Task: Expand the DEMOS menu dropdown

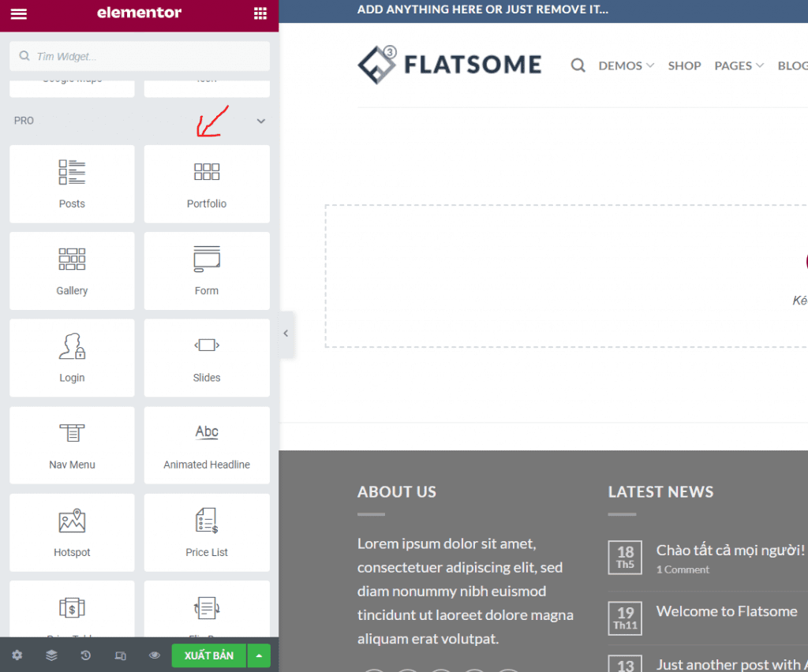Action: pos(626,66)
